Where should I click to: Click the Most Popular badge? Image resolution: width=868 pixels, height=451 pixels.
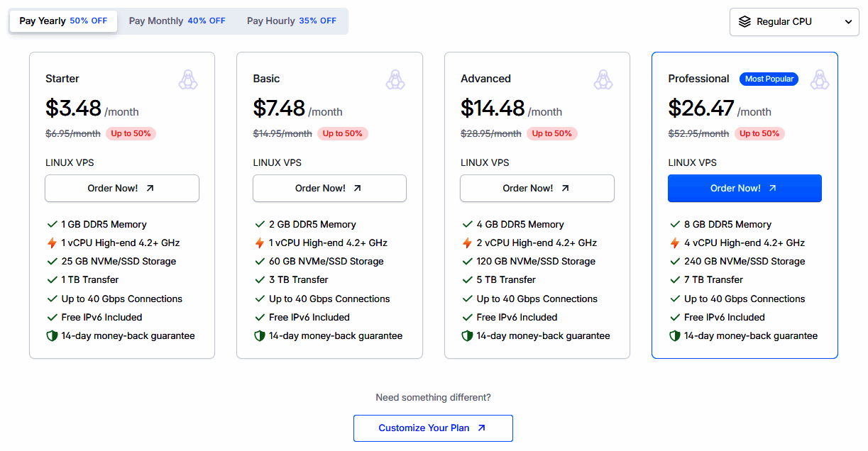pyautogui.click(x=769, y=79)
